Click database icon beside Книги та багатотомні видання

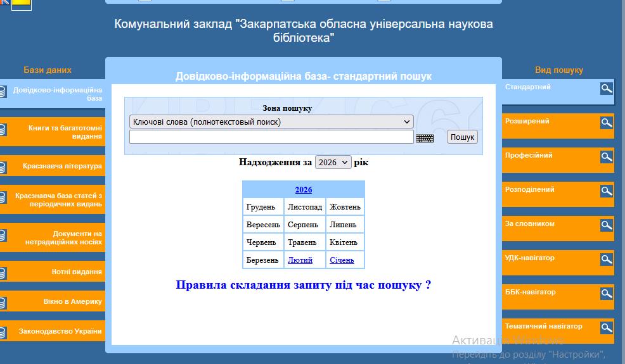[3, 130]
